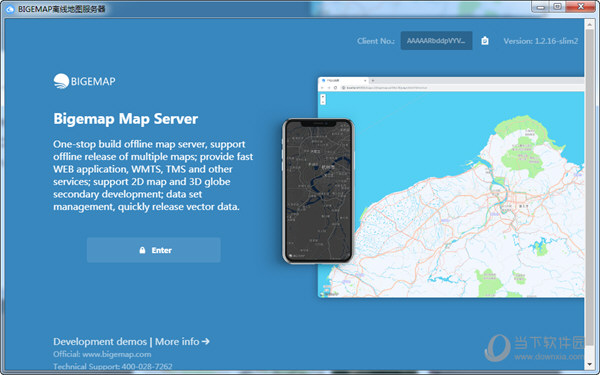Minimize the BIGEMAP window

coord(540,7)
